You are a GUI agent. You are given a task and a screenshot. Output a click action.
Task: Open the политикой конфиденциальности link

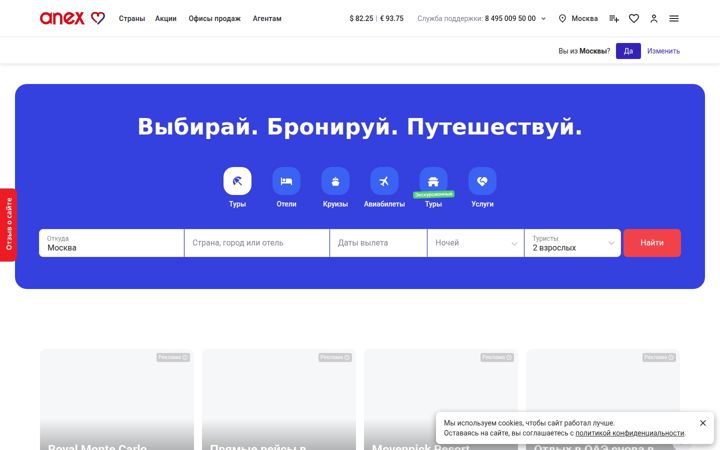point(630,433)
